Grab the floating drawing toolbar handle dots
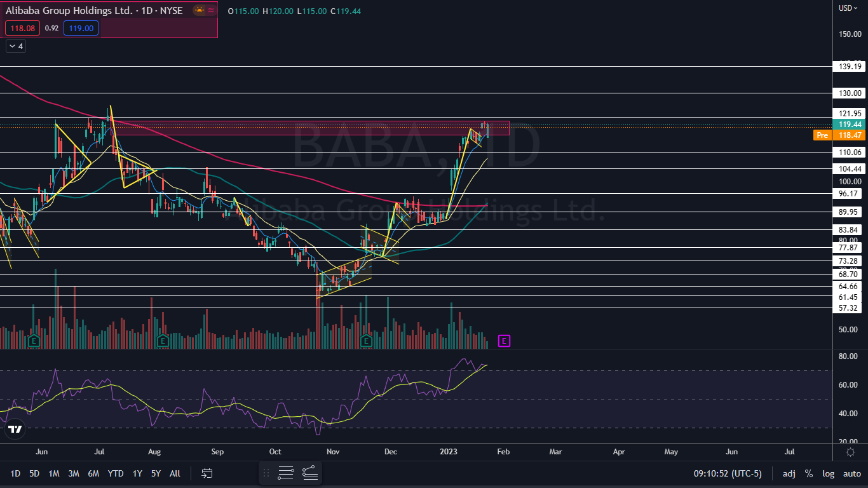The height and width of the screenshot is (488, 868). point(266,473)
